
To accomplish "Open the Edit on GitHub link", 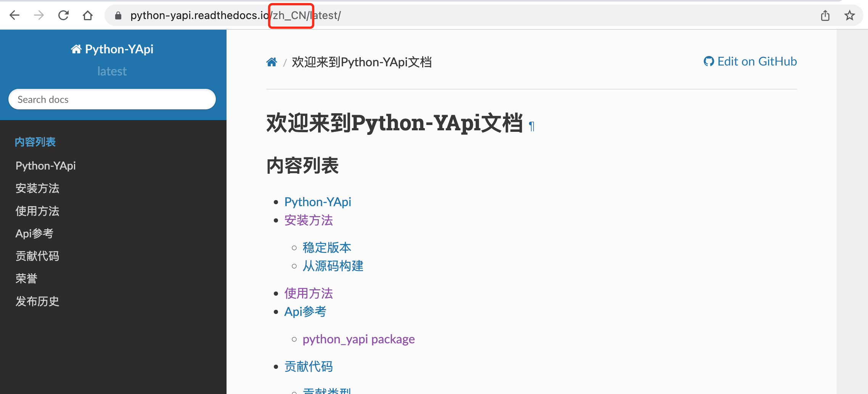I will pyautogui.click(x=750, y=61).
